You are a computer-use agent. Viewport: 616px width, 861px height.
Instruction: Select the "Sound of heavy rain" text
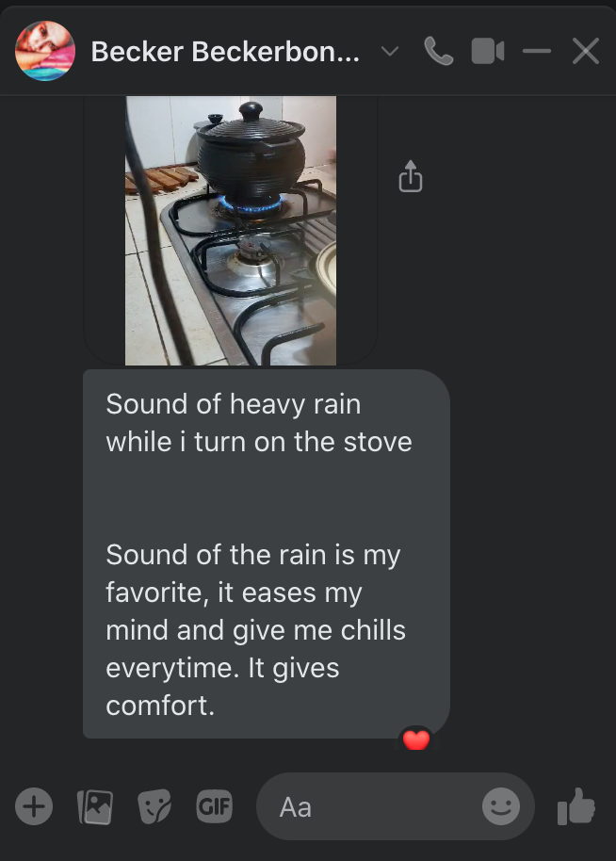(x=234, y=404)
